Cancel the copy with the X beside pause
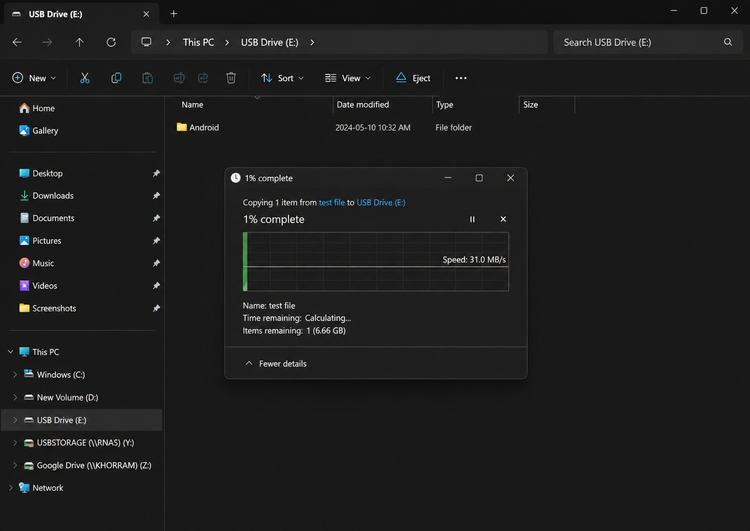The width and height of the screenshot is (750, 531). [503, 219]
